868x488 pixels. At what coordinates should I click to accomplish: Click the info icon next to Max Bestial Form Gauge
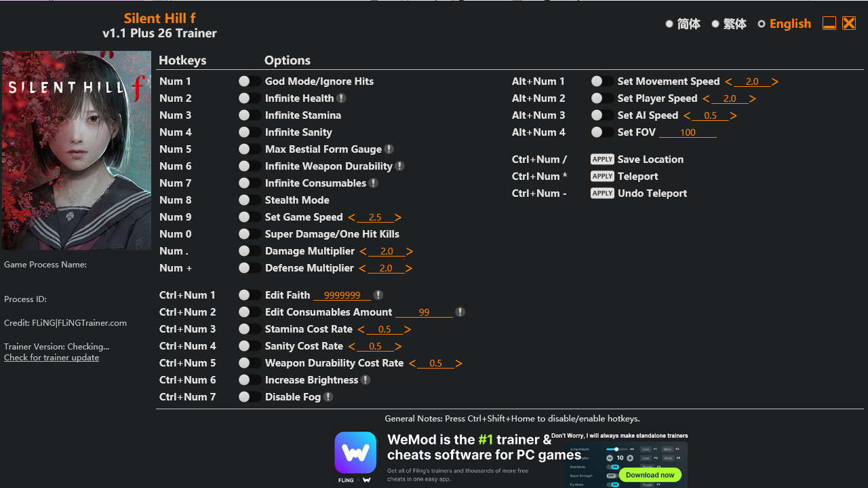(x=389, y=149)
